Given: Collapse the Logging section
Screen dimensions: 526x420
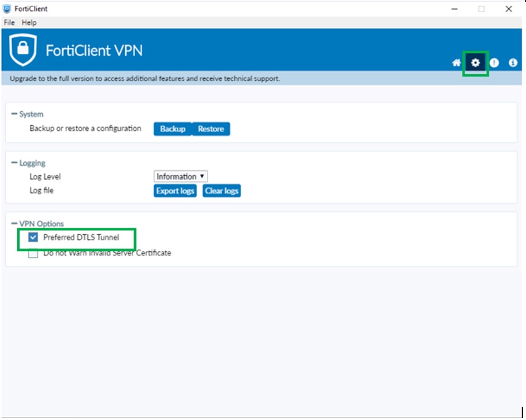Looking at the screenshot, I should 14,163.
